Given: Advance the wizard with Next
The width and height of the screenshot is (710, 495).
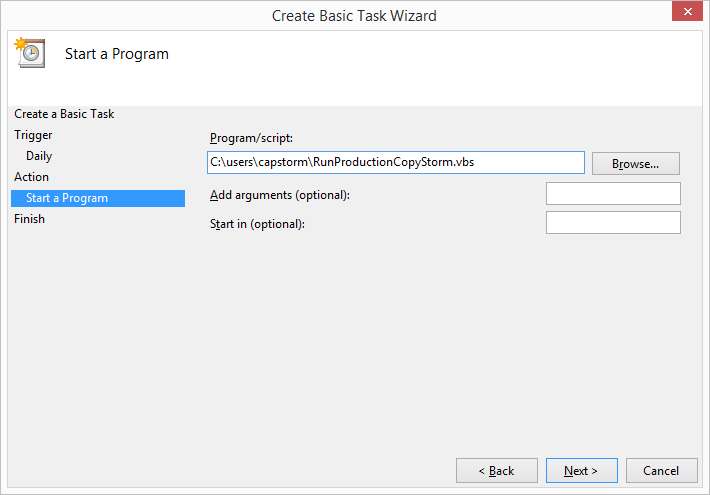Looking at the screenshot, I should [581, 471].
